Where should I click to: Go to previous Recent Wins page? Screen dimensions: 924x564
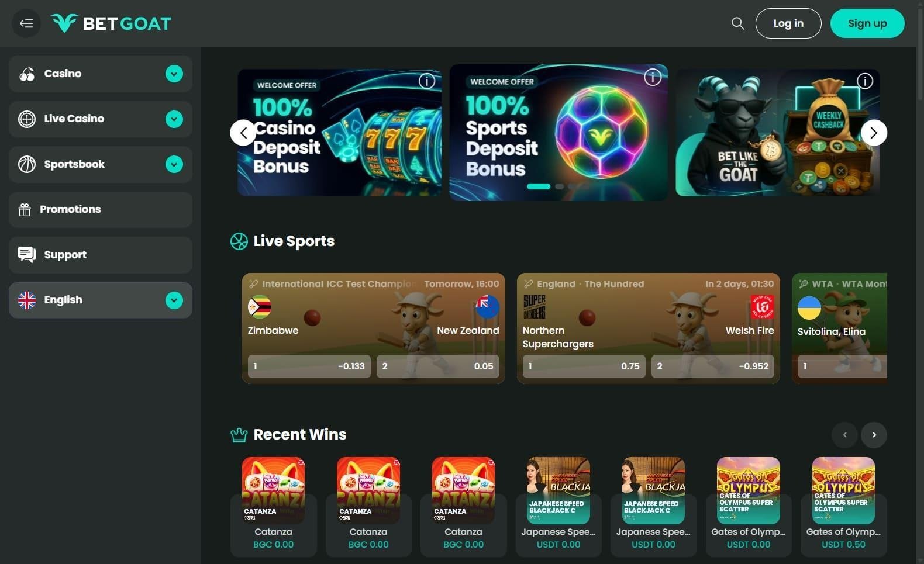pyautogui.click(x=844, y=435)
